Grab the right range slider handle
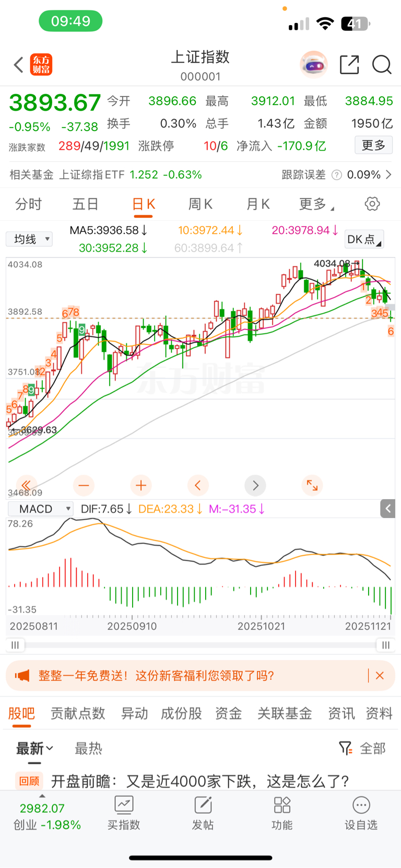Screen dimensions: 401x868 click(x=385, y=645)
